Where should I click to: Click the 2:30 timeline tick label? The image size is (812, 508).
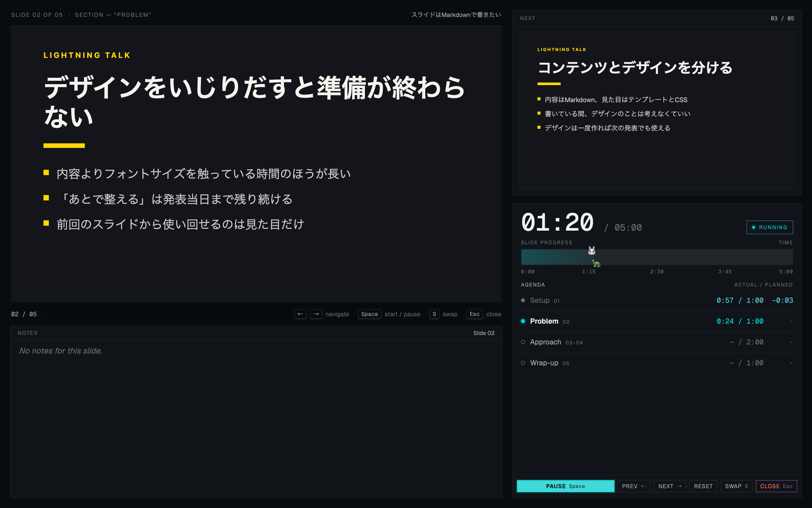click(x=657, y=272)
